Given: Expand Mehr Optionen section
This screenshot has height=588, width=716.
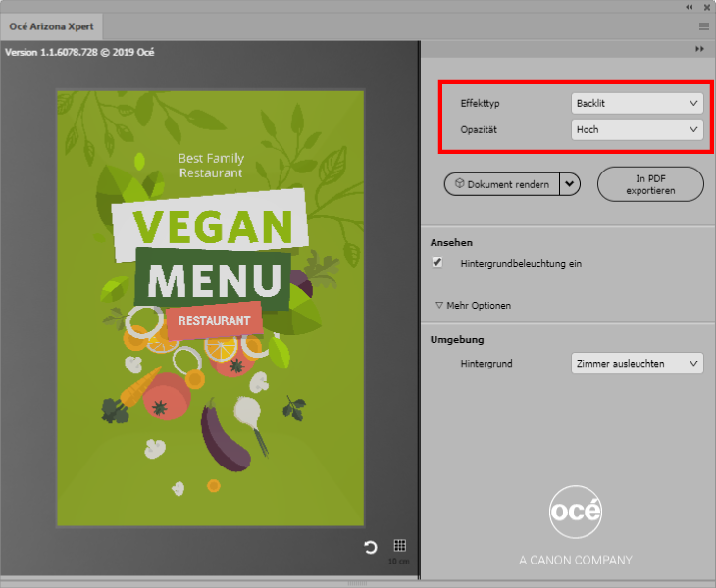Looking at the screenshot, I should 473,305.
